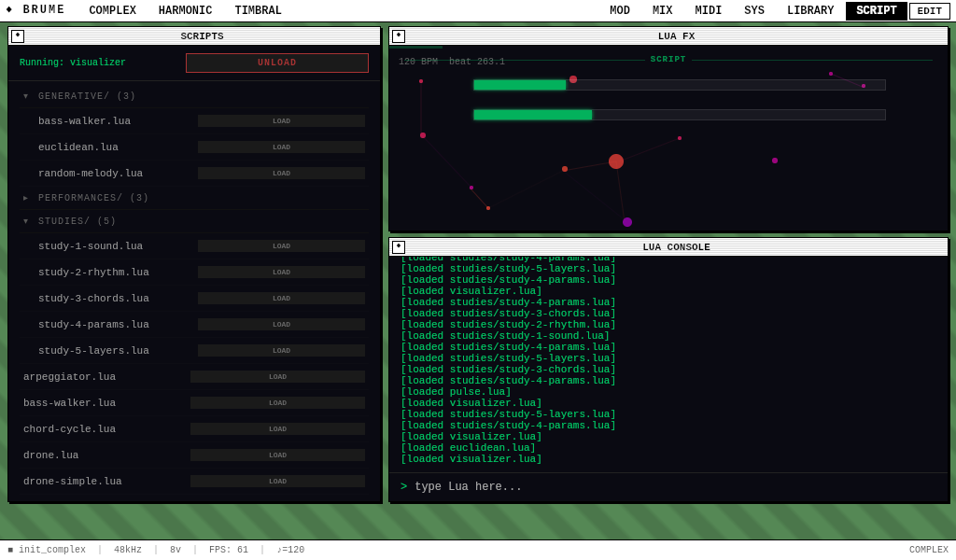Image resolution: width=956 pixels, height=560 pixels.
Task: Click the expand icon on the LUA FX panel header
Action: tap(400, 35)
